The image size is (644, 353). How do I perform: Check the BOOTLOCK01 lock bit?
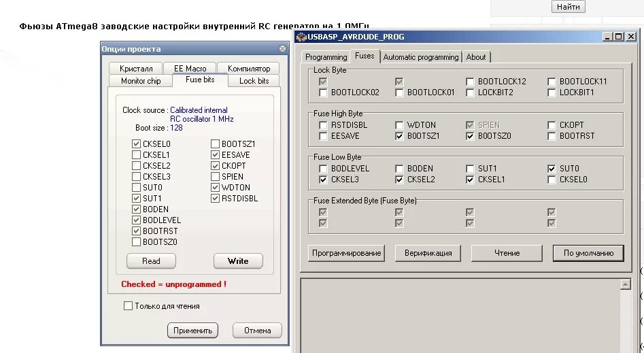click(399, 93)
